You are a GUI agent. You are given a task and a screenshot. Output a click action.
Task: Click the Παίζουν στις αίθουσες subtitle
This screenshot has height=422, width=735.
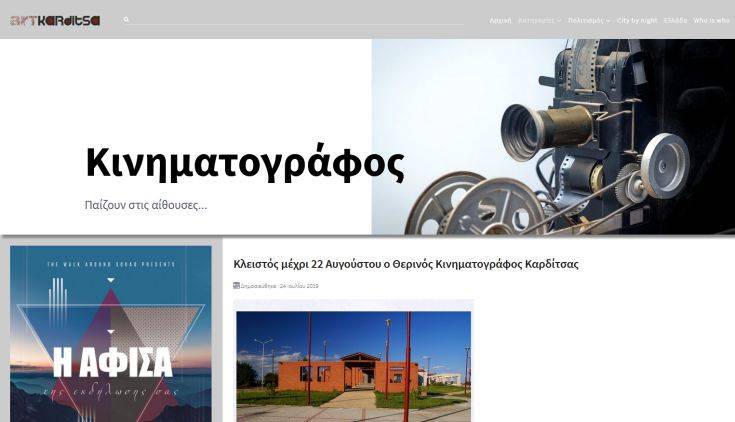[x=146, y=205]
